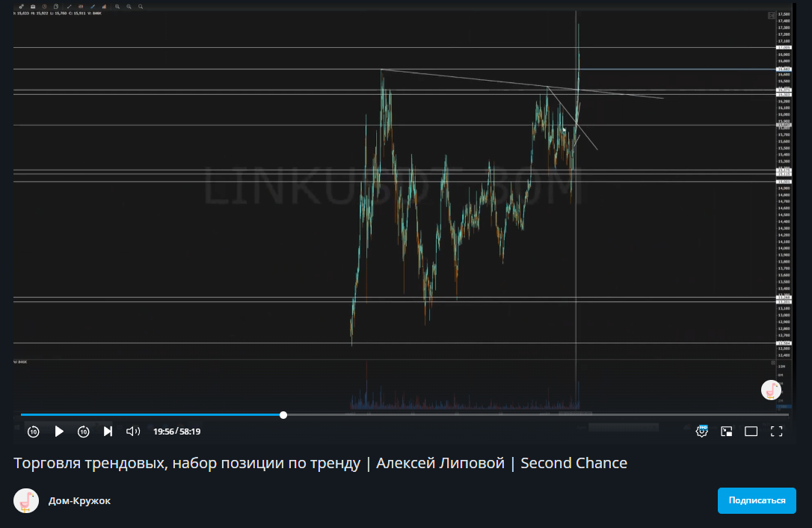Skip forward 10 seconds
Image resolution: width=812 pixels, height=528 pixels.
click(84, 432)
